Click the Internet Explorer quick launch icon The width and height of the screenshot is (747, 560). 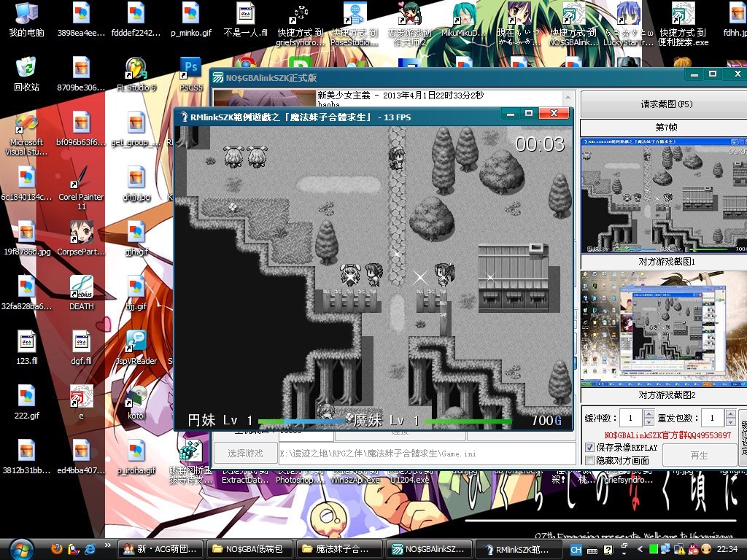point(90,549)
